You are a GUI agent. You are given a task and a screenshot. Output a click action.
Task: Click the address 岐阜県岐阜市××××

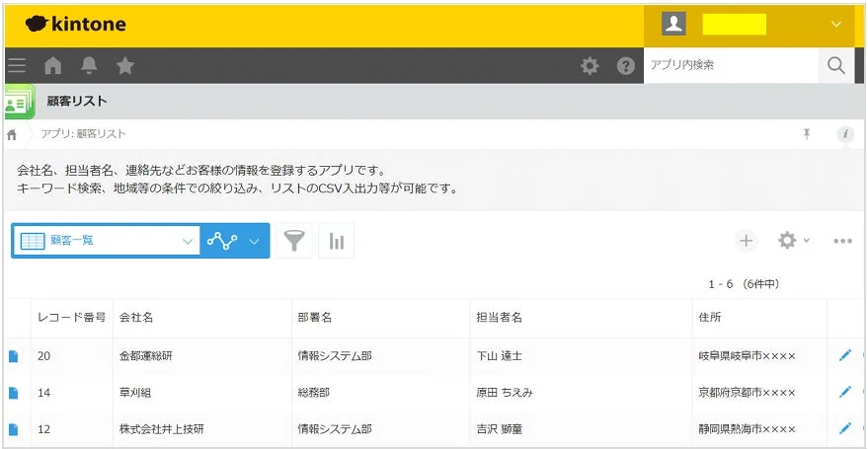(747, 356)
